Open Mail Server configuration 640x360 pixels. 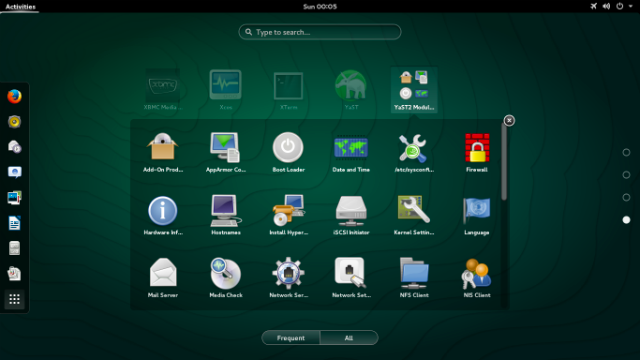[163, 278]
